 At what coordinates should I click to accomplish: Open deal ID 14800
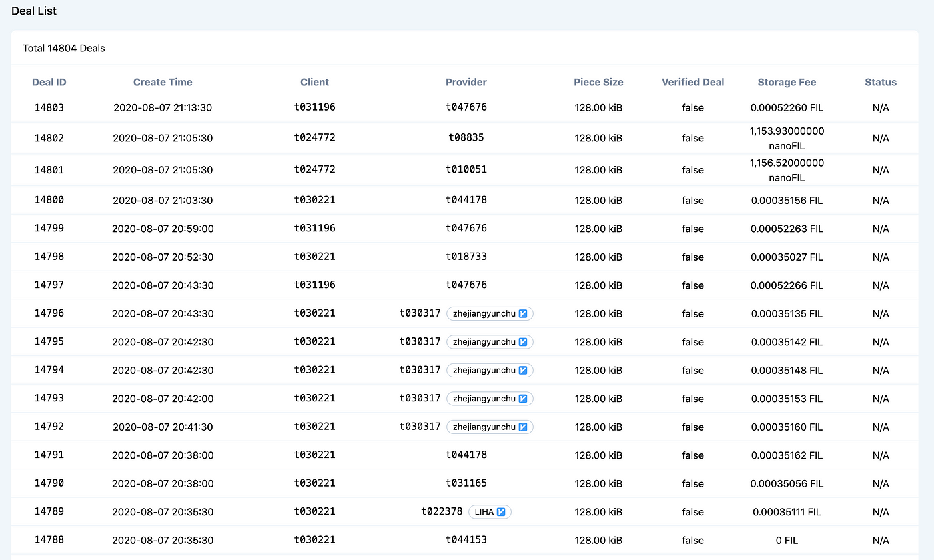tap(49, 200)
